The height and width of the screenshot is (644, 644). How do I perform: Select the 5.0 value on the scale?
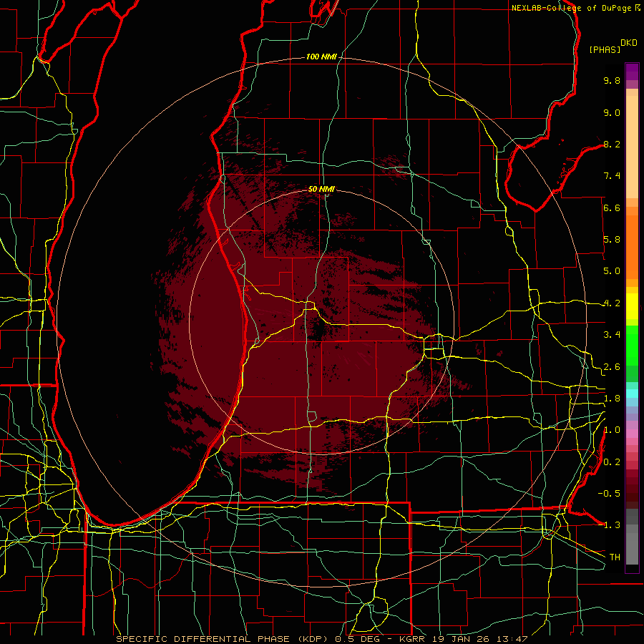point(612,271)
